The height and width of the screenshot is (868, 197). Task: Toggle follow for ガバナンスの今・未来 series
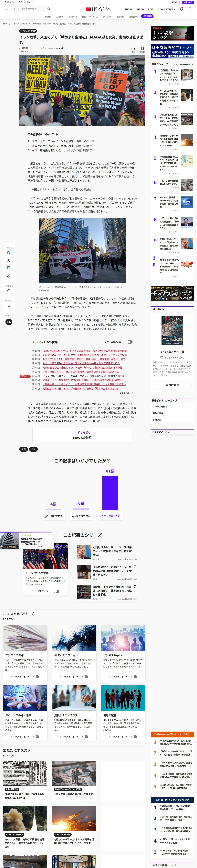[x=36, y=737]
